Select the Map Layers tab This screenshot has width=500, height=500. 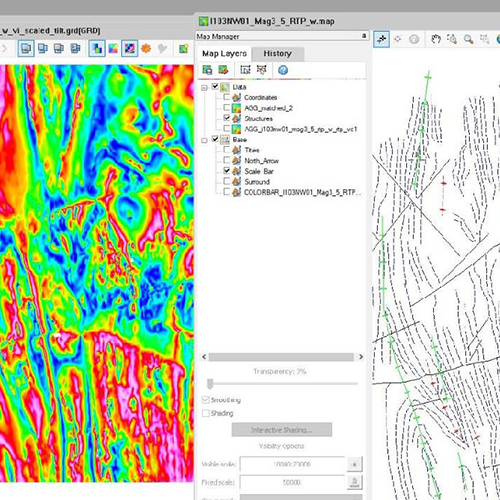[x=224, y=54]
